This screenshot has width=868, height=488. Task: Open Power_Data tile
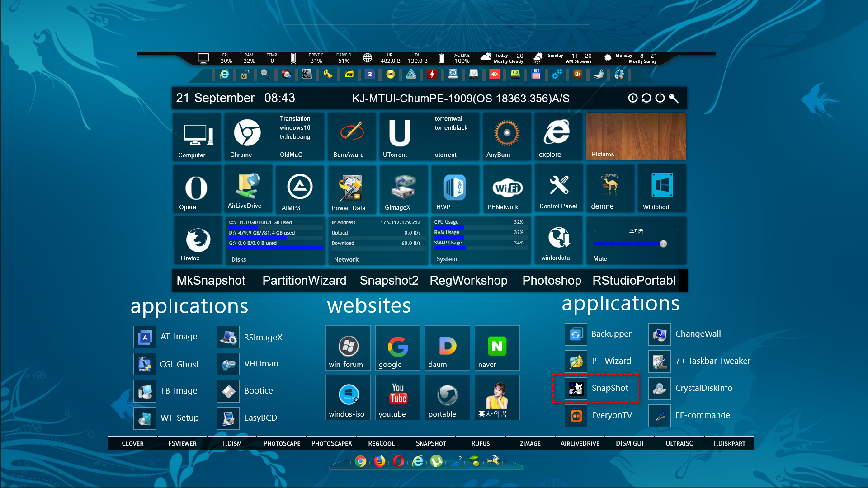352,189
